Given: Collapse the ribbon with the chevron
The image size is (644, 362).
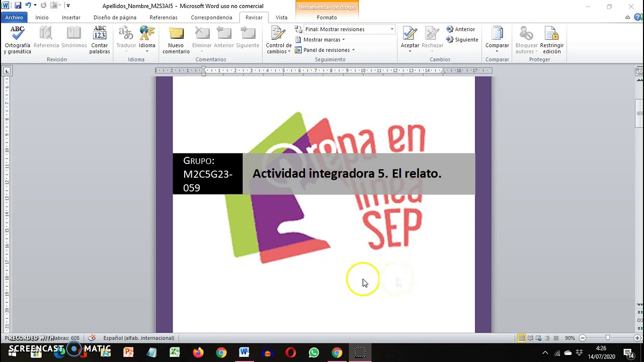Looking at the screenshot, I should tap(627, 18).
